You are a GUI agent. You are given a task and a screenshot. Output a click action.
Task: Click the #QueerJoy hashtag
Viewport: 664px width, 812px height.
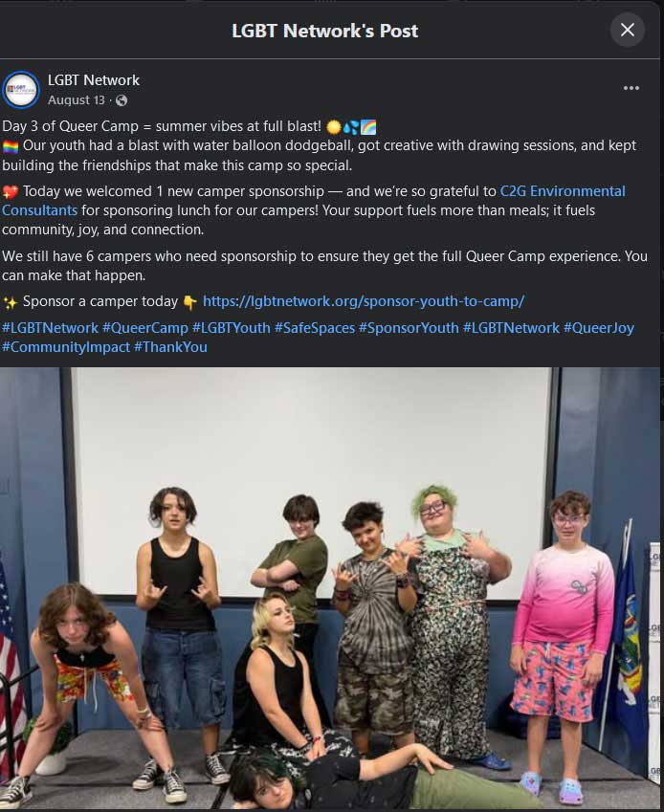(599, 328)
